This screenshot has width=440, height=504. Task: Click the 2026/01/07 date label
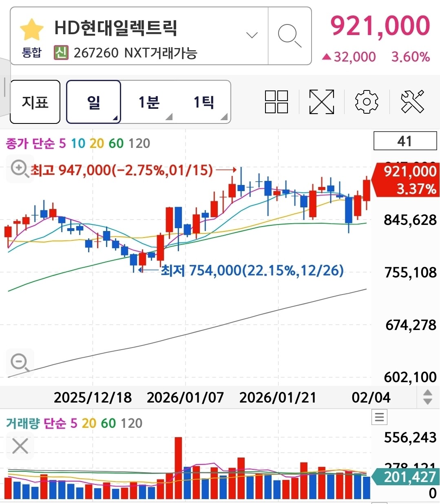(x=185, y=397)
